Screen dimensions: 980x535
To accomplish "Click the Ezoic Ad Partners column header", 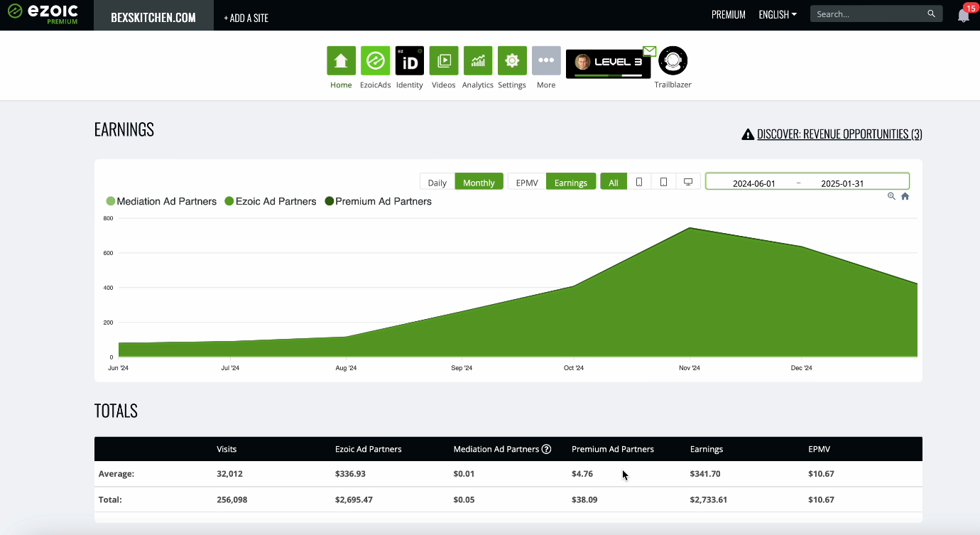I will pos(369,449).
